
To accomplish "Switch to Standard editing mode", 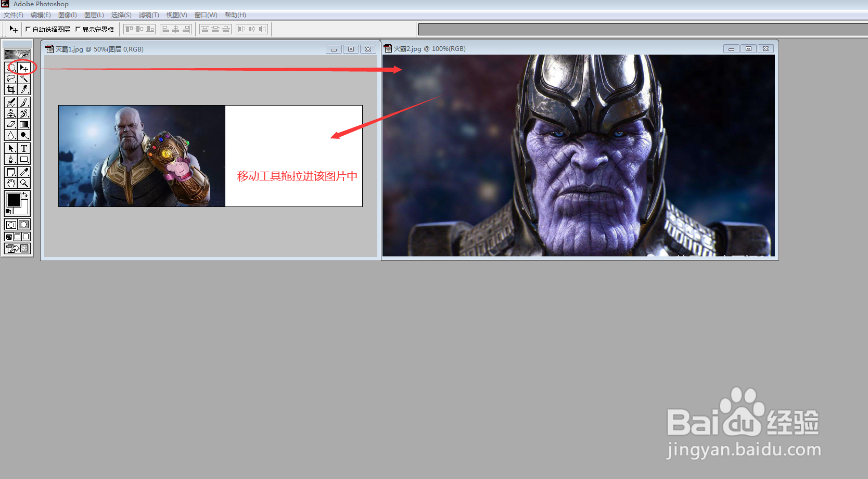I will click(11, 225).
